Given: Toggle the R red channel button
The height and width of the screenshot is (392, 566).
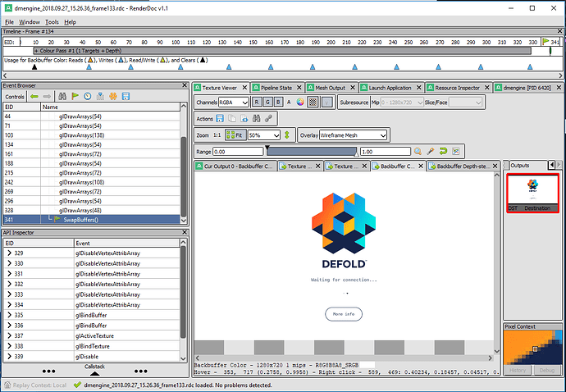Looking at the screenshot, I should 256,103.
